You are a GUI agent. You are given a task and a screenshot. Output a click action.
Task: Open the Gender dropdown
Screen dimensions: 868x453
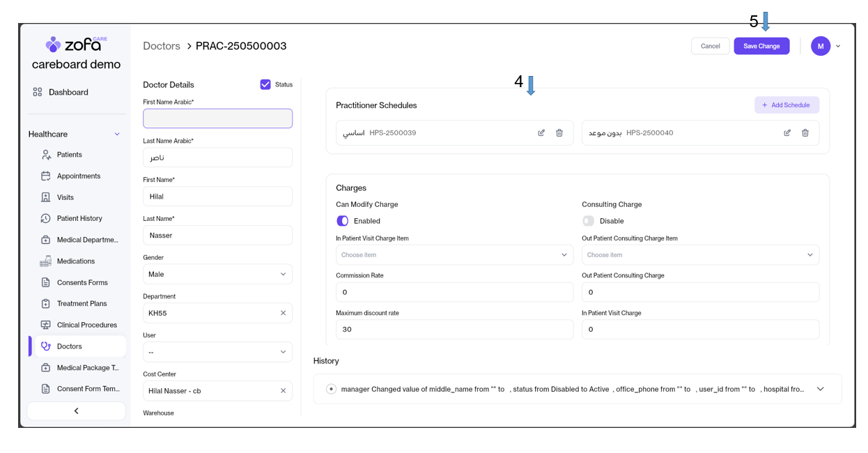pos(217,275)
